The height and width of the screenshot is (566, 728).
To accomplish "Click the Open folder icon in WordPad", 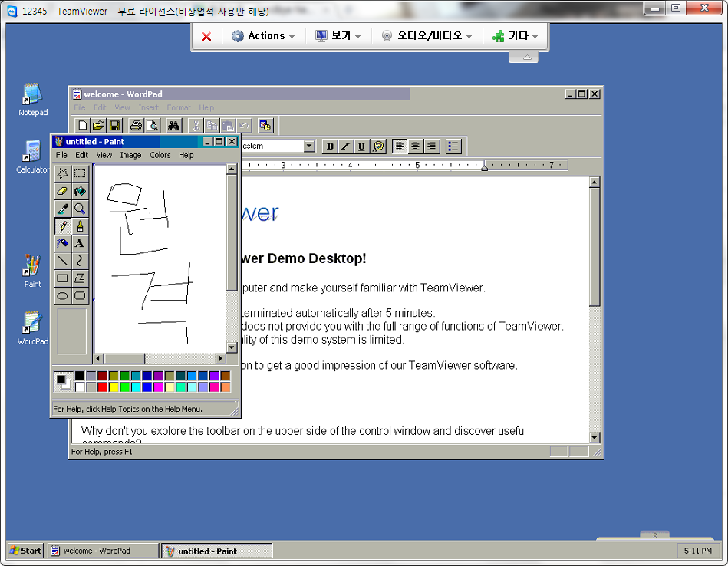I will click(x=98, y=125).
